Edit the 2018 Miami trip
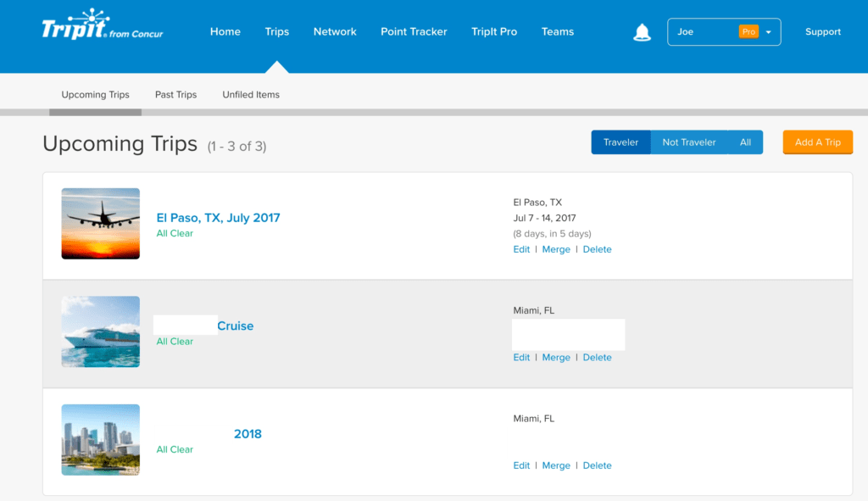This screenshot has width=868, height=501. 521,465
